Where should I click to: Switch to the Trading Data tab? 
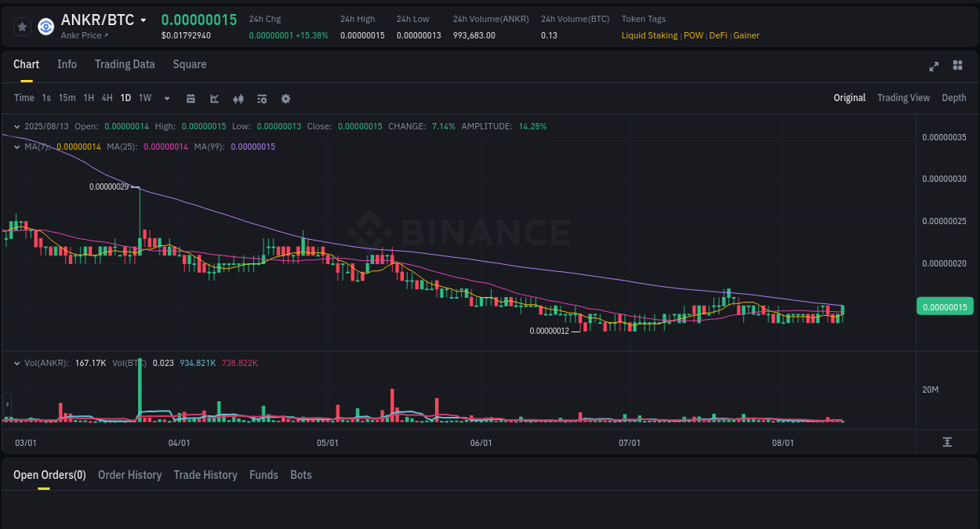click(x=125, y=64)
